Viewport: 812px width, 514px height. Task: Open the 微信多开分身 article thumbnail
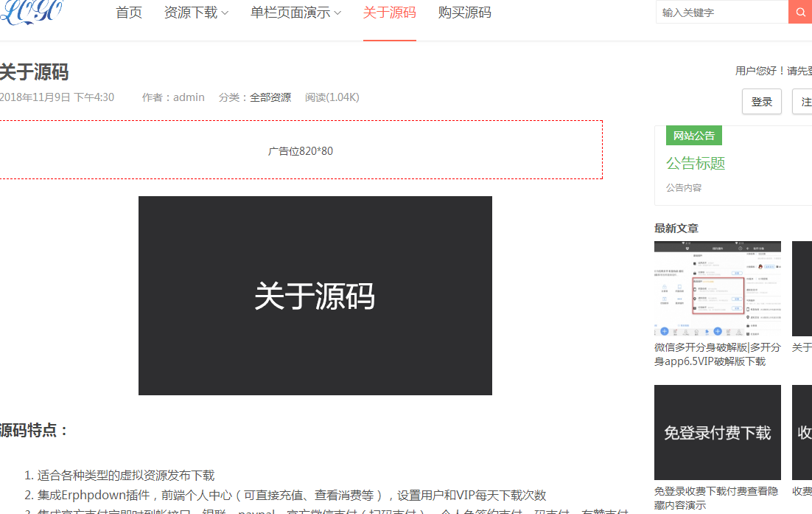717,288
